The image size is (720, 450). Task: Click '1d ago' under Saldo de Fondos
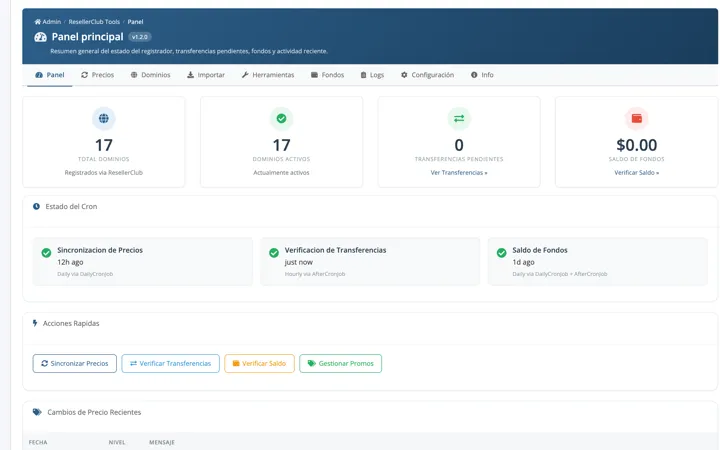[523, 262]
